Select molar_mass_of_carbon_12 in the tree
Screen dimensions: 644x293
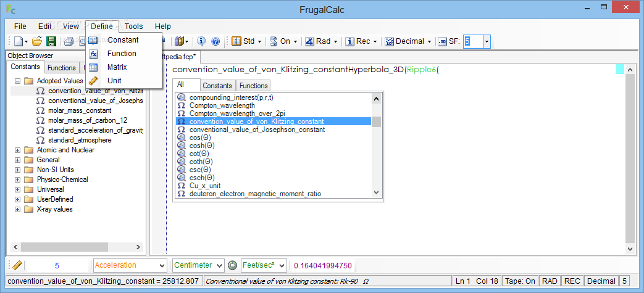click(x=88, y=120)
